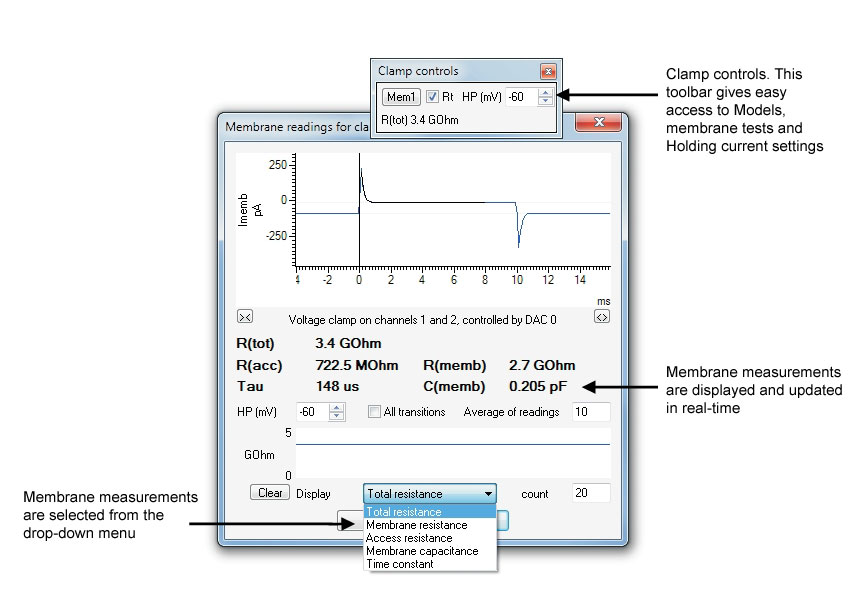Image resolution: width=864 pixels, height=590 pixels.
Task: Click the left-pointing collapse icon below the graph
Action: click(x=244, y=317)
